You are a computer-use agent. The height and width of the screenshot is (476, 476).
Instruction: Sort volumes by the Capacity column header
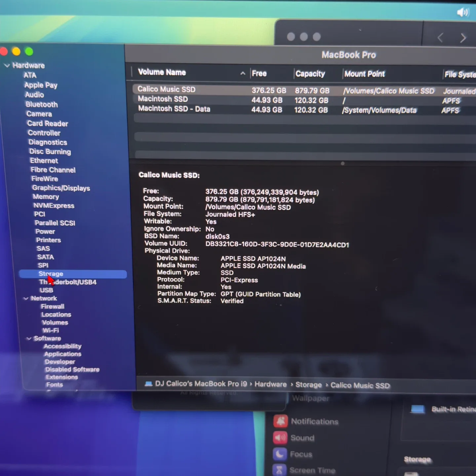310,73
